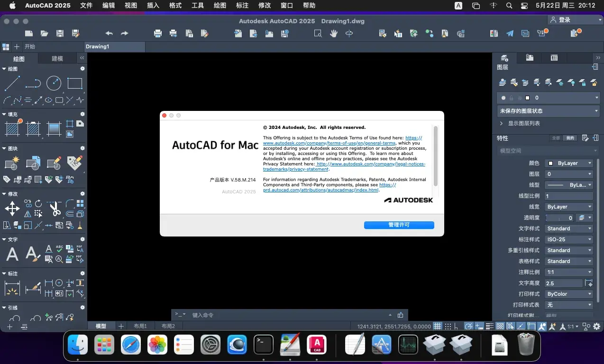Select the Line drawing tool
604x364 pixels.
(12, 84)
